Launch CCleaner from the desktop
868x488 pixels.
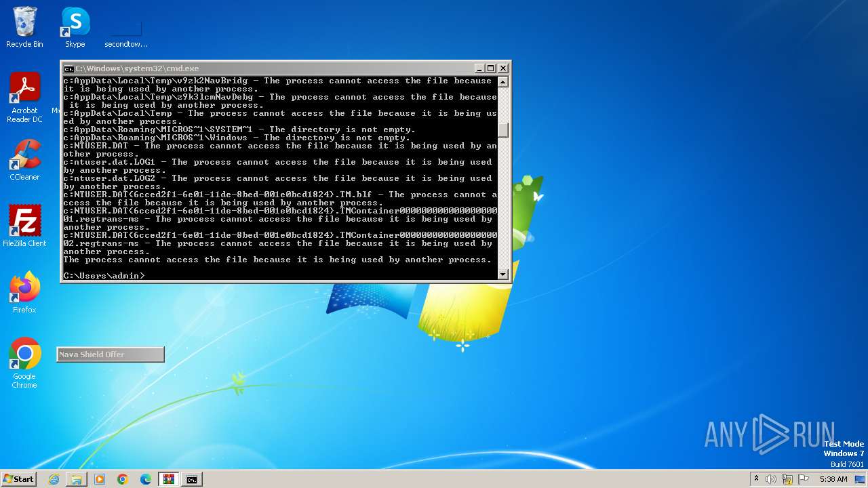pos(24,161)
